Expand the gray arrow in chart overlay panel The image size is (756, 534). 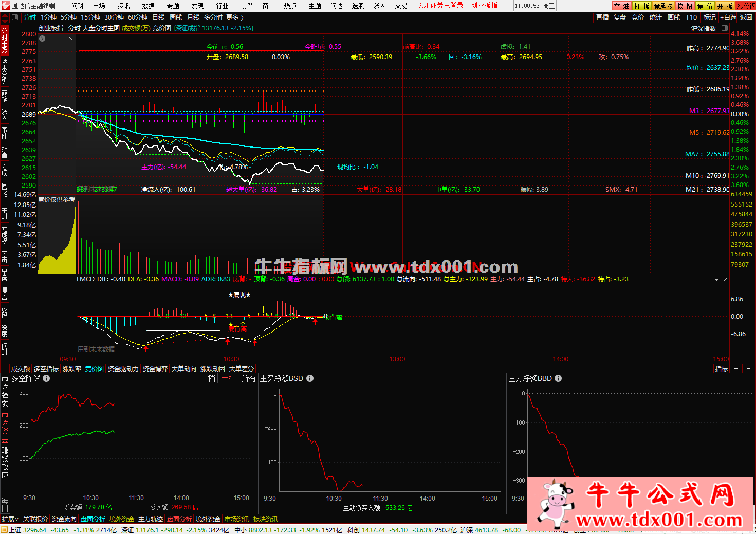coord(42,39)
